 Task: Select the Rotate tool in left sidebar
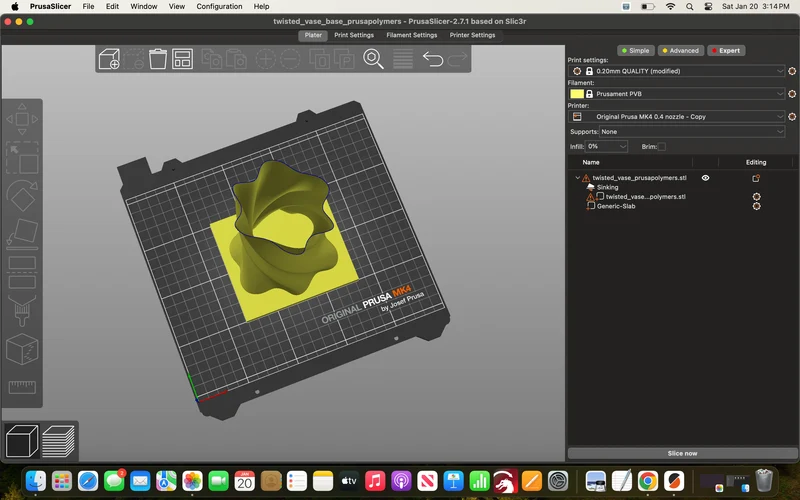pos(22,195)
